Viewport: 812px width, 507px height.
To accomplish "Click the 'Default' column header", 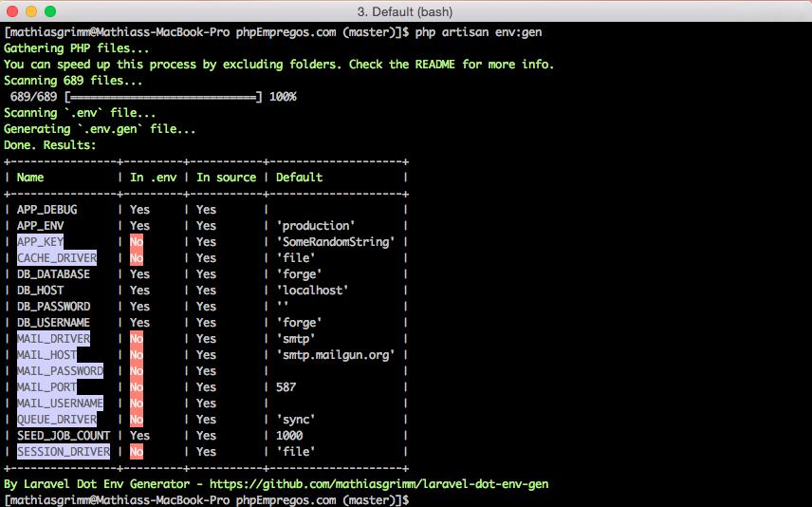I will click(x=300, y=178).
